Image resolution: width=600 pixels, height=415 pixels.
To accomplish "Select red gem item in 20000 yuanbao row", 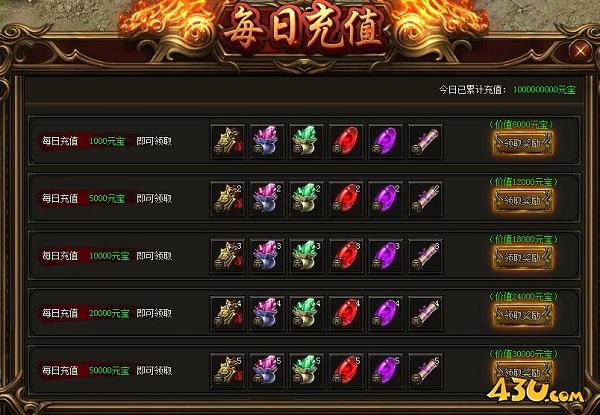I will click(x=346, y=313).
